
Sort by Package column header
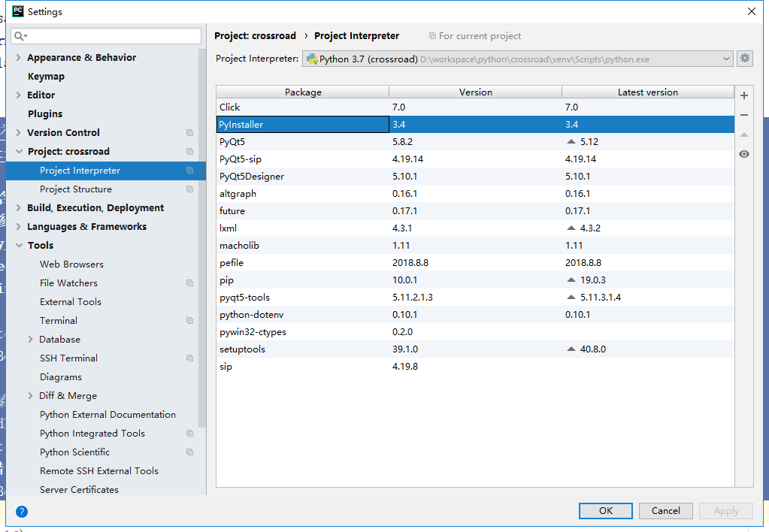[x=303, y=92]
